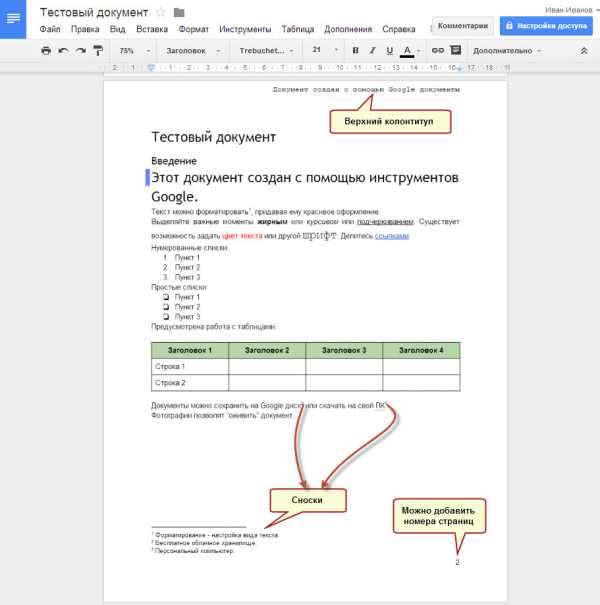Click the underlined word подчеркиванием
The width and height of the screenshot is (600, 605).
[385, 222]
